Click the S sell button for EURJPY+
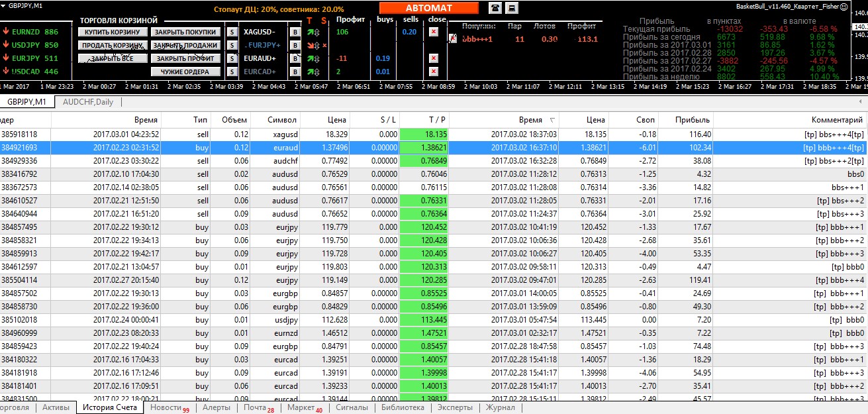 (232, 45)
